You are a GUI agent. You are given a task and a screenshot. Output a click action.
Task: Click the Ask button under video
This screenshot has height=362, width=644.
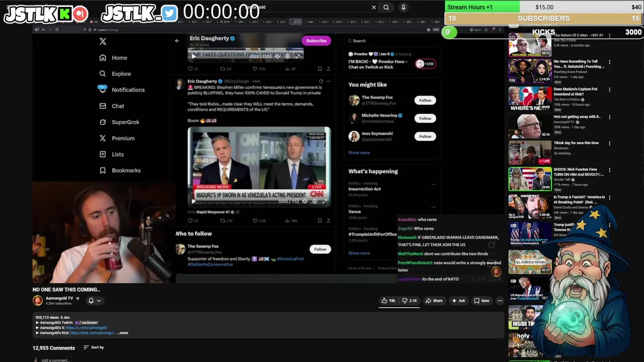[458, 301]
